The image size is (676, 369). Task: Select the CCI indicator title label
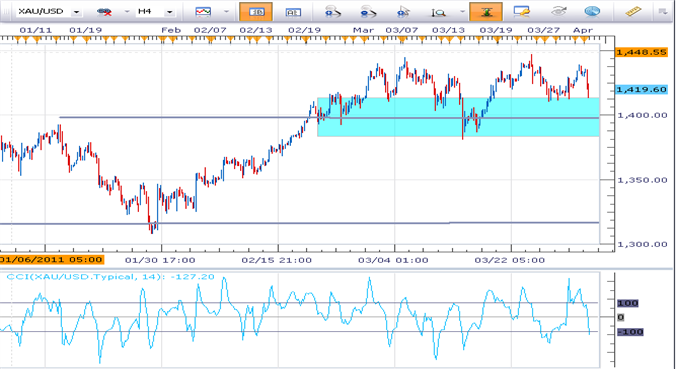coord(110,277)
